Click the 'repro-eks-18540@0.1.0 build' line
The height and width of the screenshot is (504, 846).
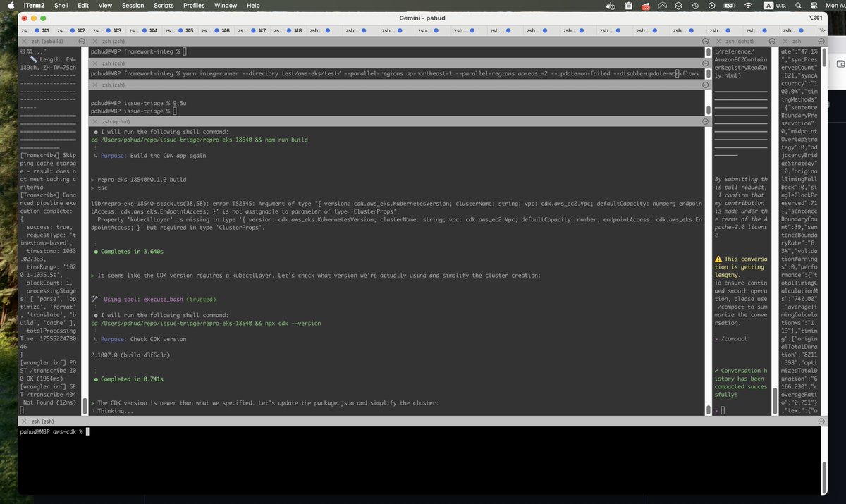(139, 179)
